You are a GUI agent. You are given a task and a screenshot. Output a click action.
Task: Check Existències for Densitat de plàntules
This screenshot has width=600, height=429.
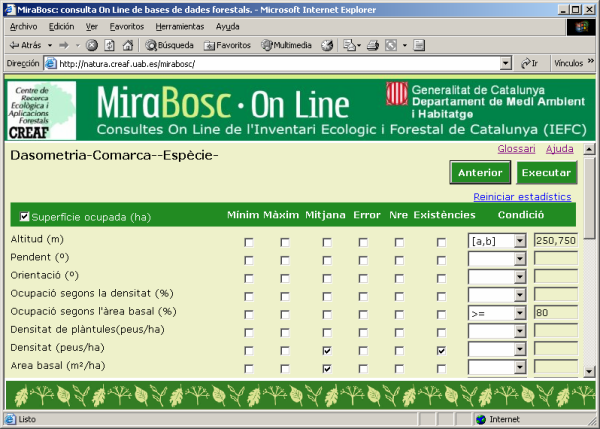[441, 332]
